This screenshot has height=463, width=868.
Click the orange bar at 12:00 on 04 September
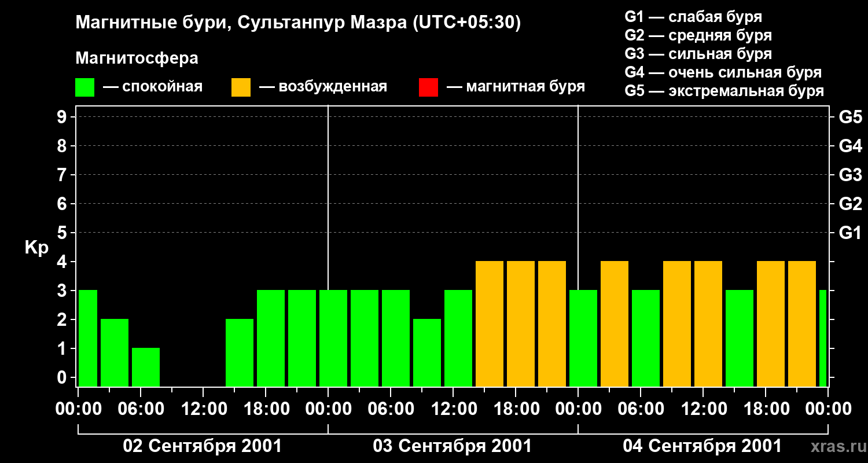pos(708,324)
